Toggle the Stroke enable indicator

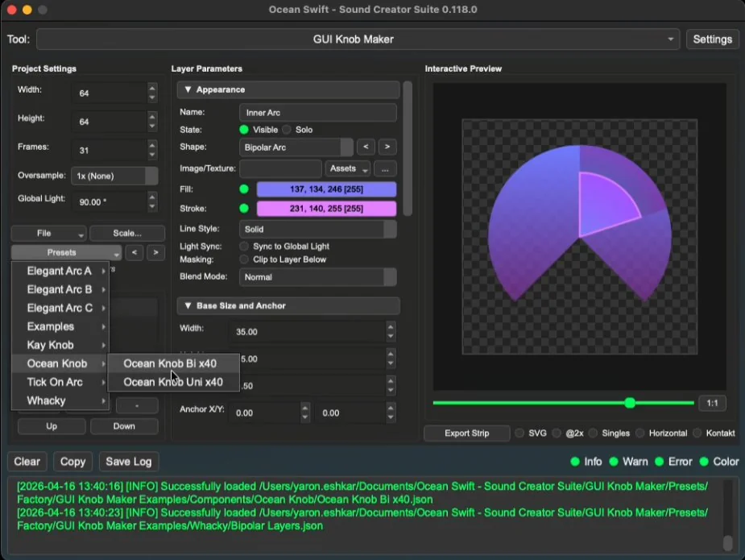click(x=244, y=208)
